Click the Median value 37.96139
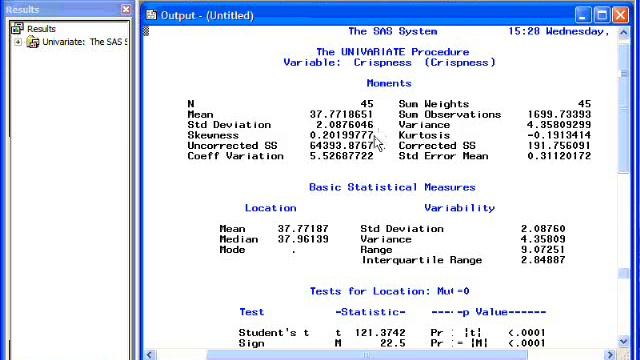This screenshot has height=360, width=640. tap(303, 239)
